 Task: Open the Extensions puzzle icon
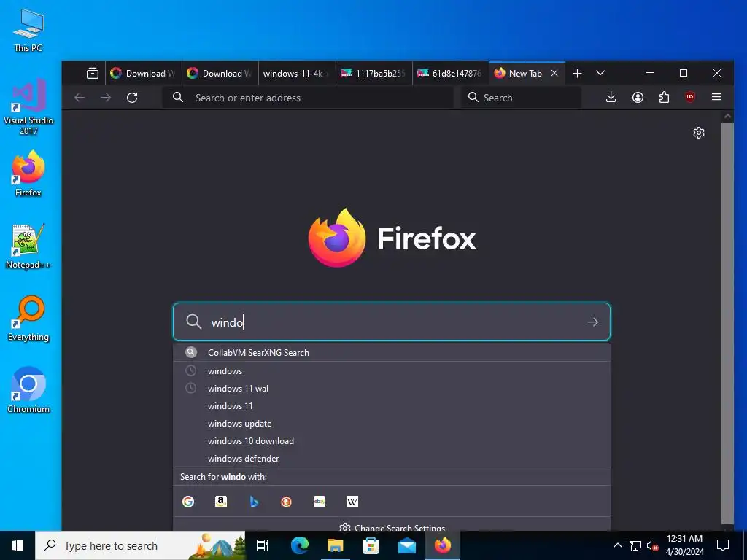click(664, 97)
